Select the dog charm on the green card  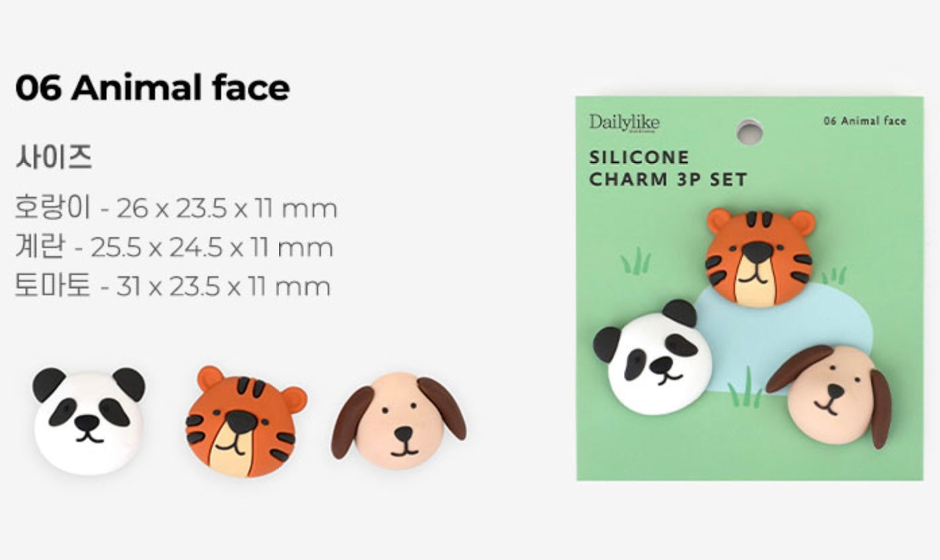(829, 396)
